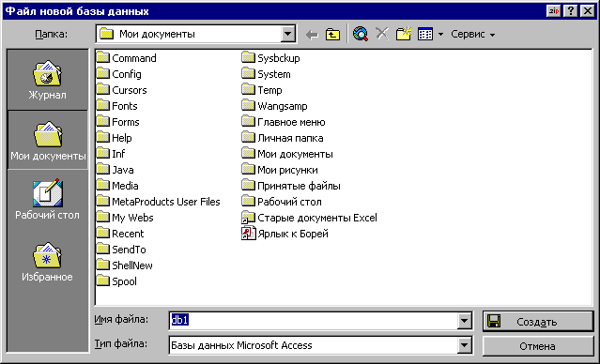Select the Fonts folder

click(117, 106)
